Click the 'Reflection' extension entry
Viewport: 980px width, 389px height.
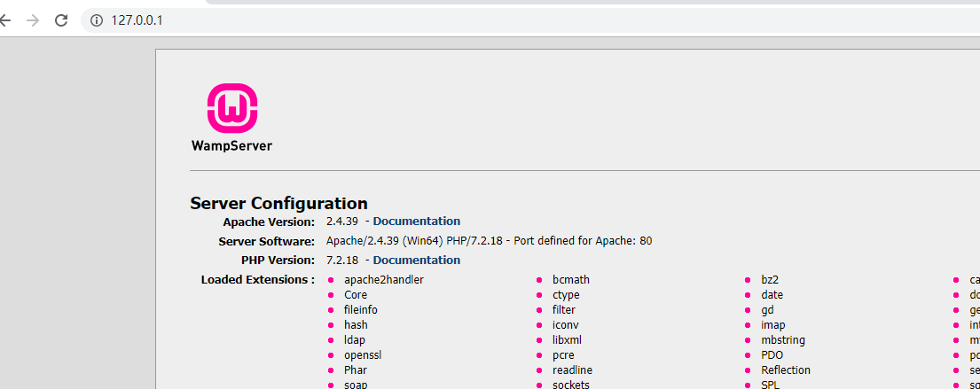click(x=786, y=370)
